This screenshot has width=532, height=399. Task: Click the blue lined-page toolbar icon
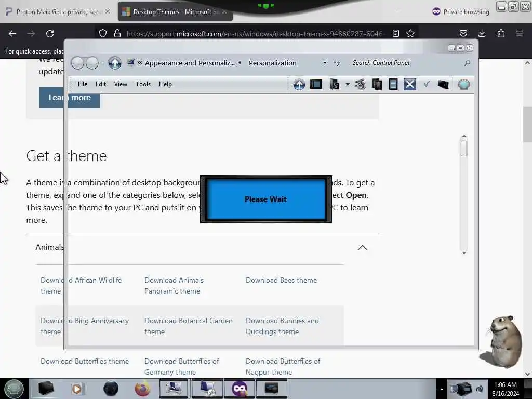point(393,84)
